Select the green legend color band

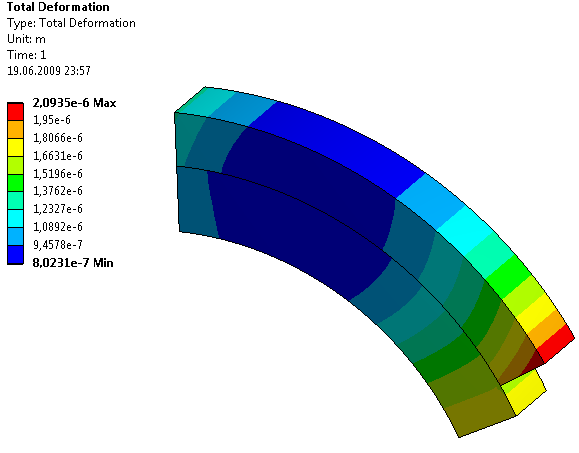(x=16, y=183)
